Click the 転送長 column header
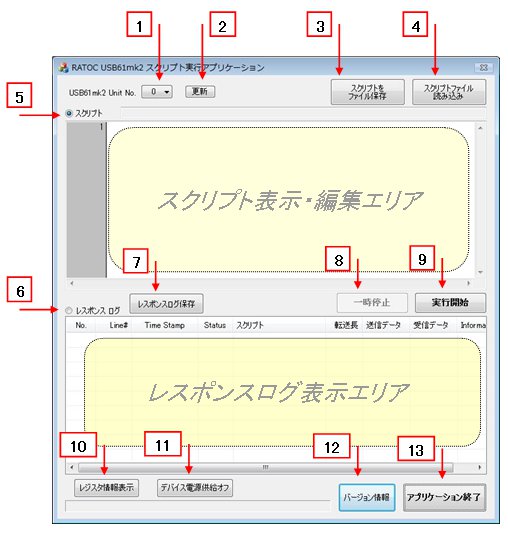Image resolution: width=508 pixels, height=536 pixels. (x=346, y=325)
